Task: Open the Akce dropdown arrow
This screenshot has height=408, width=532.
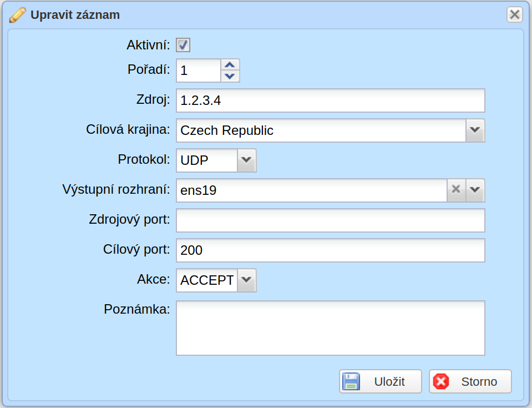Action: point(247,280)
